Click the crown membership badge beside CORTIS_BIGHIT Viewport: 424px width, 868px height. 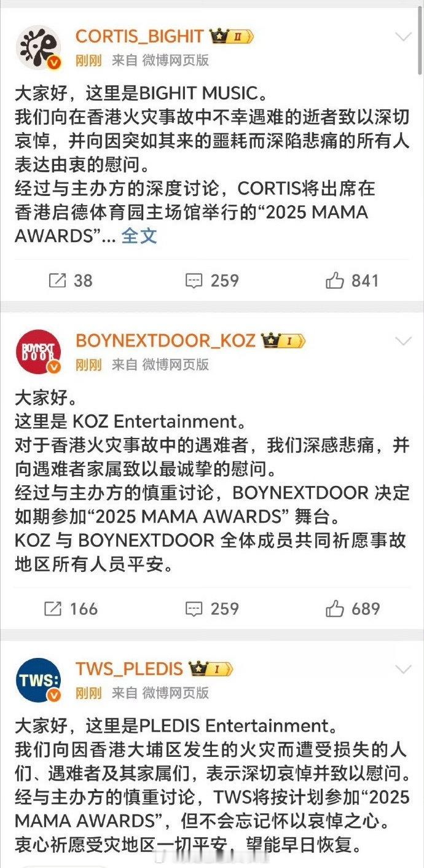[x=231, y=36]
